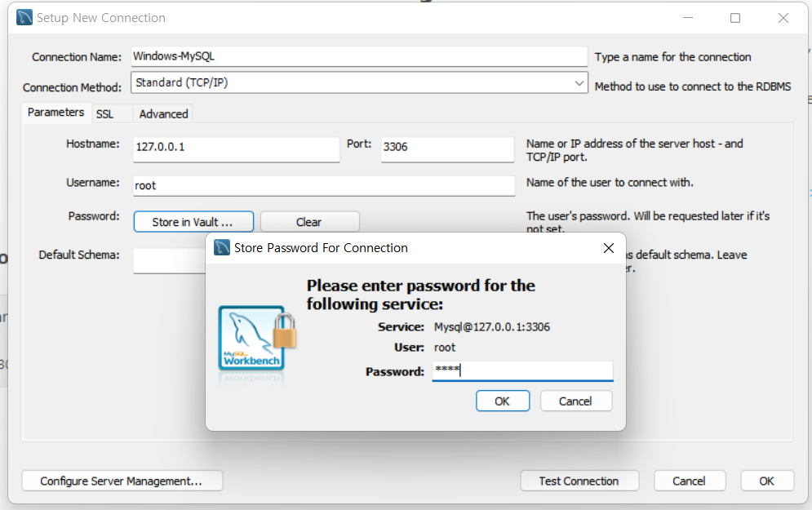Focus the Connection Name field
The width and height of the screenshot is (812, 510).
[359, 56]
